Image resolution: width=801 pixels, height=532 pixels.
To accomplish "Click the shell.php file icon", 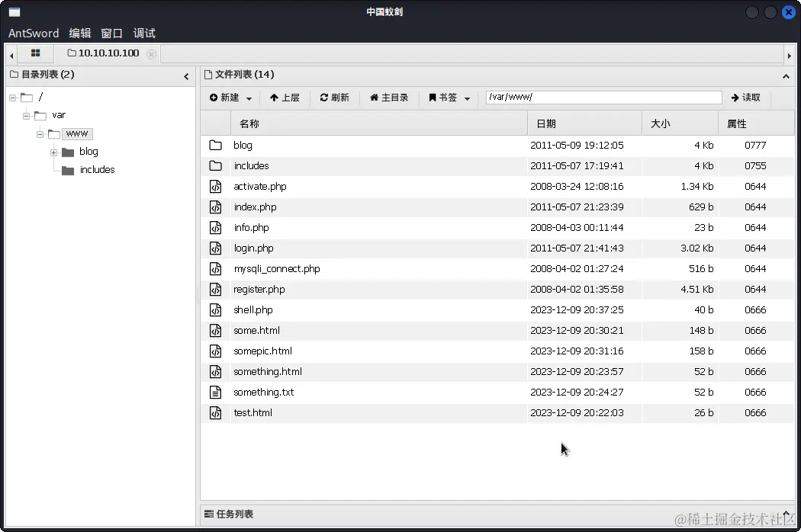I will coord(216,310).
